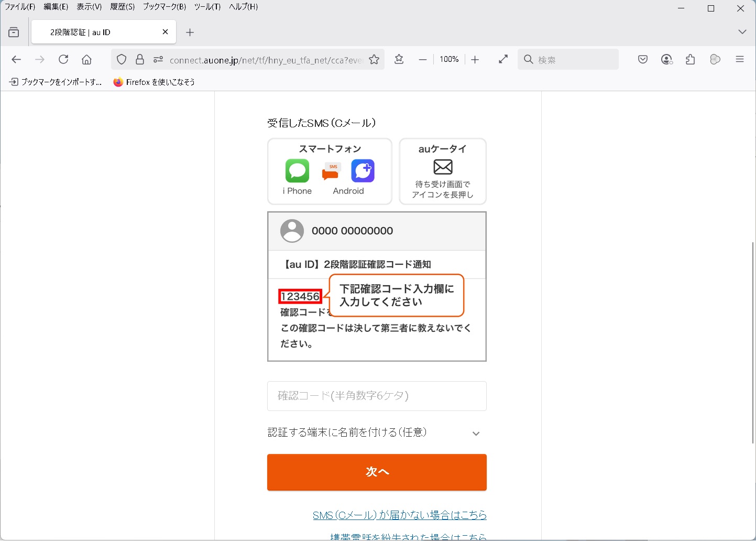The height and width of the screenshot is (541, 756).
Task: Open the Firefox hamburger application menu
Action: [x=740, y=60]
